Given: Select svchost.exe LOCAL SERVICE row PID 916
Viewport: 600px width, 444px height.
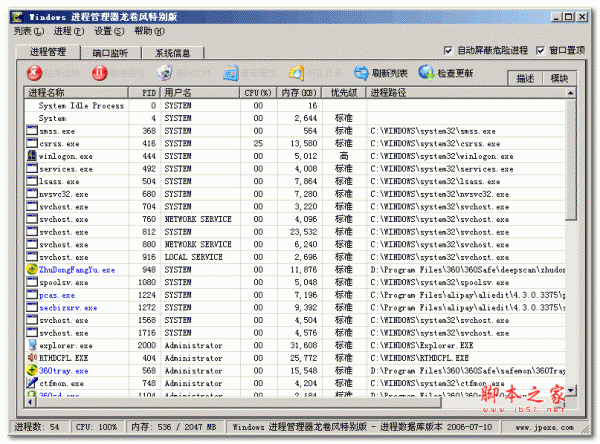Looking at the screenshot, I should pyautogui.click(x=295, y=257).
